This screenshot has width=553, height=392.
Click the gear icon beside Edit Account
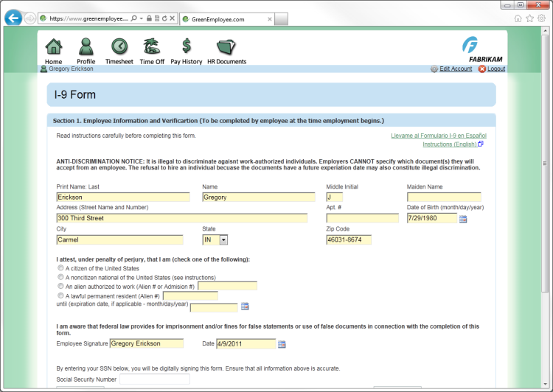coord(434,69)
